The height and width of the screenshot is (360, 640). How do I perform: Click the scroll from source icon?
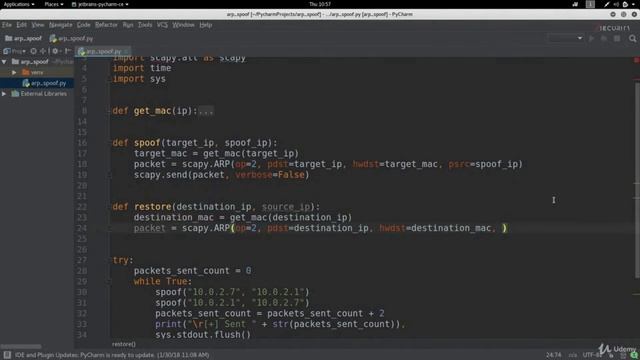(33, 51)
